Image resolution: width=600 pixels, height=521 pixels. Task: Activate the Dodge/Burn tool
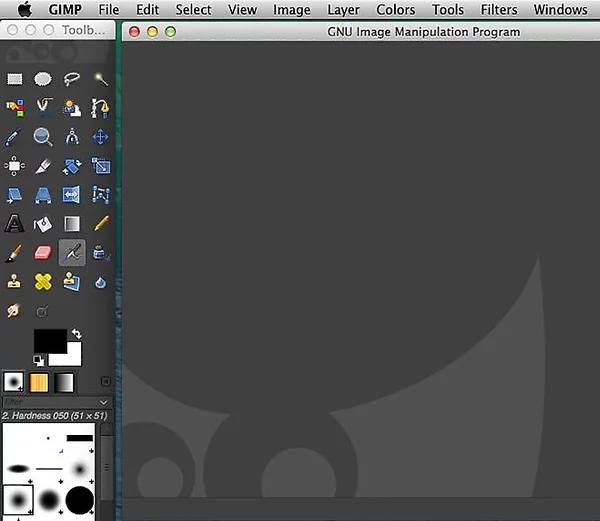42,311
